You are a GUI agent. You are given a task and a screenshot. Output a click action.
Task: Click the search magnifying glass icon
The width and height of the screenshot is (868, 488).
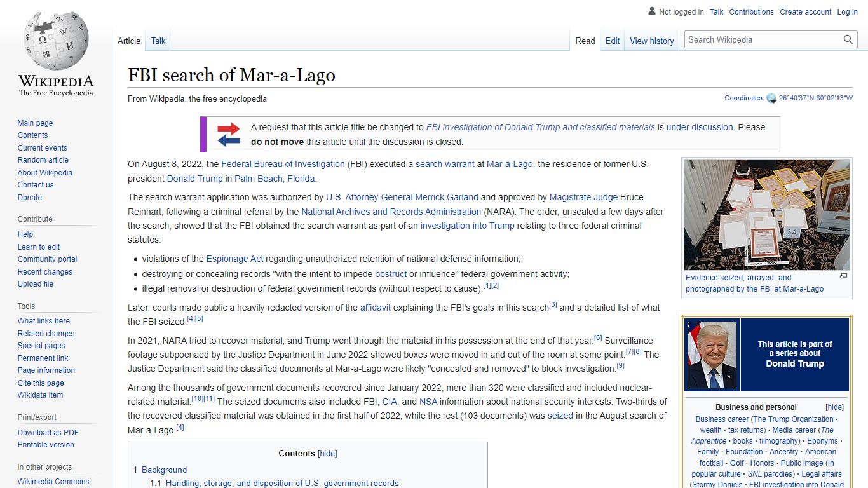[848, 39]
